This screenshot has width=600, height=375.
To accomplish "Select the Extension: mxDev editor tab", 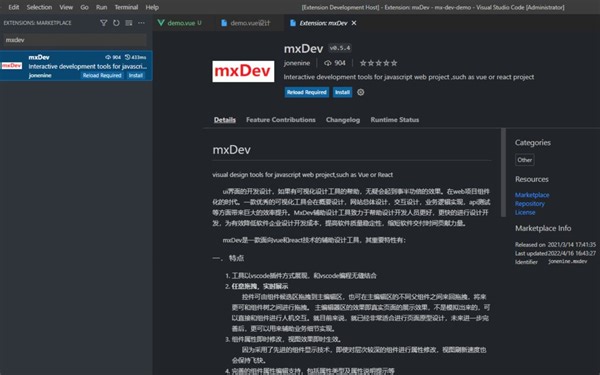I will click(x=323, y=23).
